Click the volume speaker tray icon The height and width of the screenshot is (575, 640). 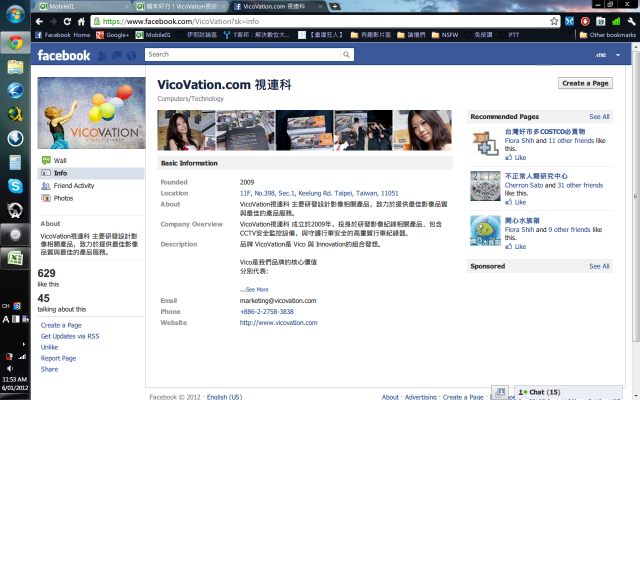(10, 369)
